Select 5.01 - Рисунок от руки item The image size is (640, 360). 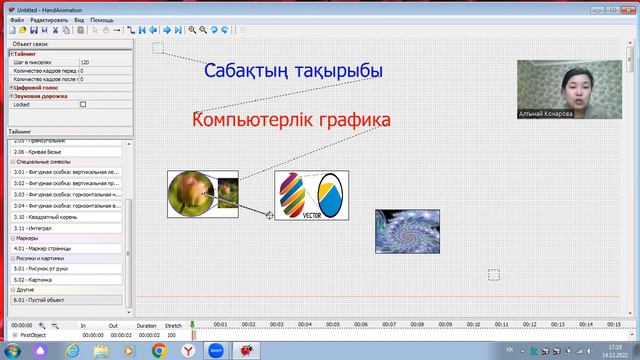point(66,269)
